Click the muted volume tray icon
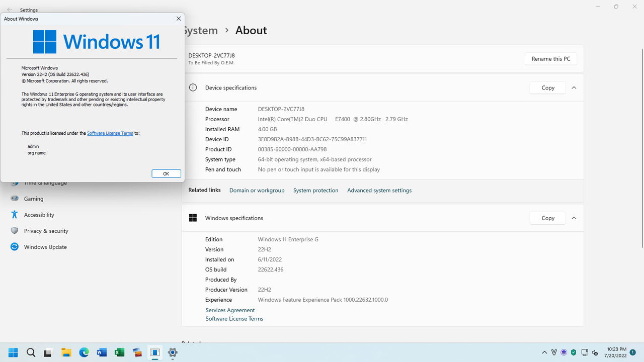Viewport: 644px width, 362px height. [595, 352]
